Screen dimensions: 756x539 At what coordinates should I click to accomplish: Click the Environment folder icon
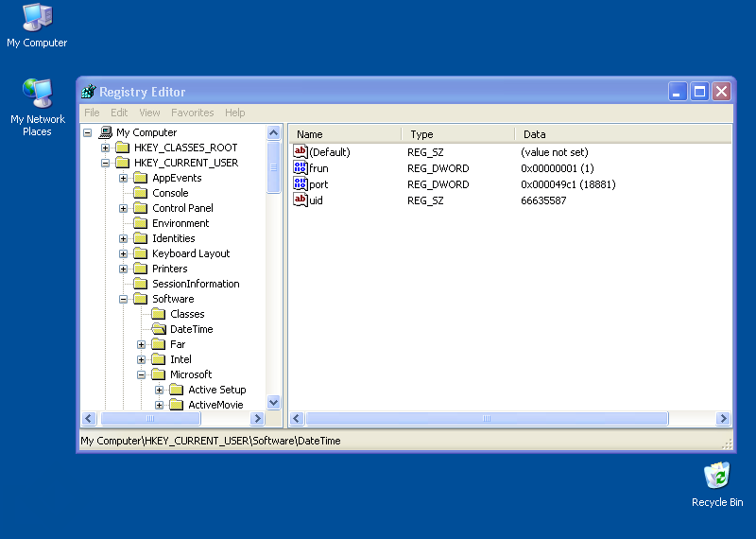(x=141, y=223)
